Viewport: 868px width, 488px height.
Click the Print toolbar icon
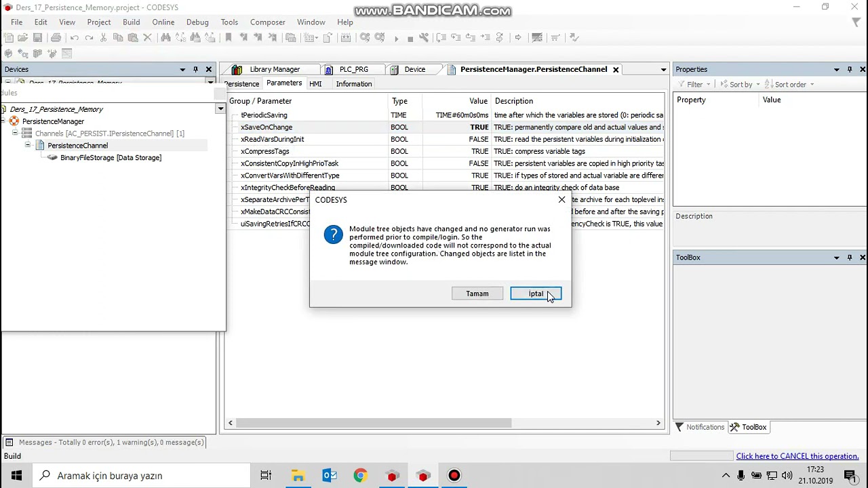(56, 38)
